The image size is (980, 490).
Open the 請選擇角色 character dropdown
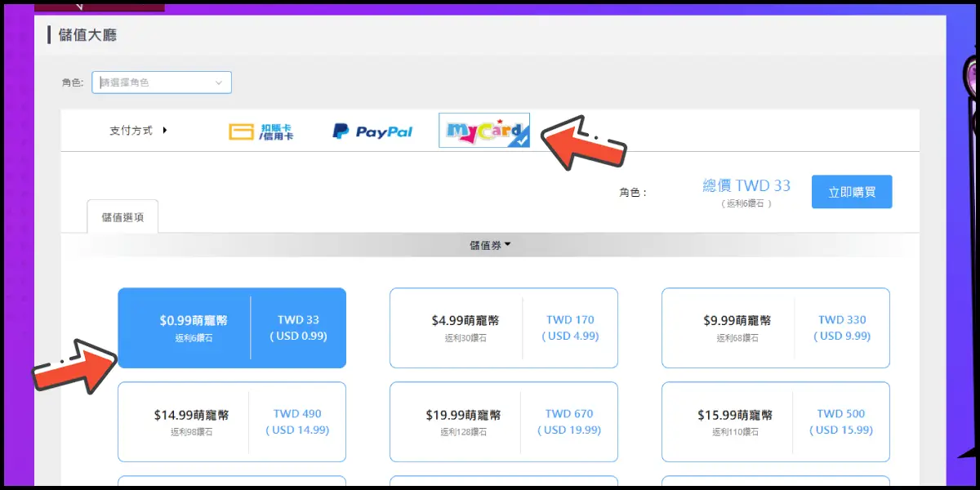click(162, 82)
